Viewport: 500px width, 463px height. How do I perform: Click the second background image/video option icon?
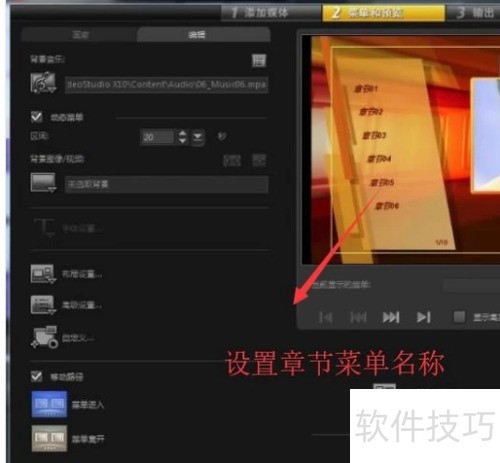click(x=259, y=160)
